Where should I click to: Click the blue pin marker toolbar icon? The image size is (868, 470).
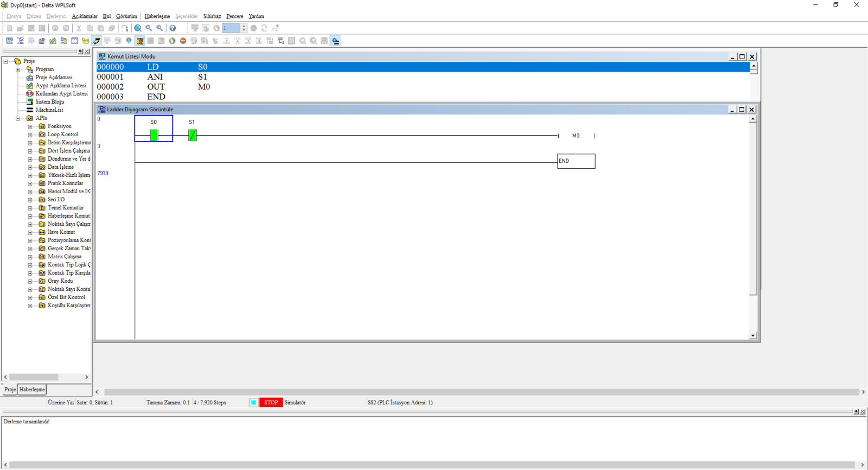point(129,41)
